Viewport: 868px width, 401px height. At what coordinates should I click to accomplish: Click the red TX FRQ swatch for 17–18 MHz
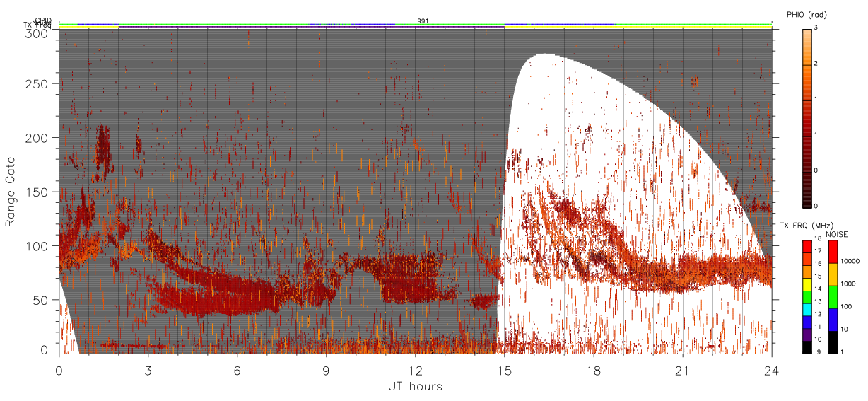click(x=807, y=246)
